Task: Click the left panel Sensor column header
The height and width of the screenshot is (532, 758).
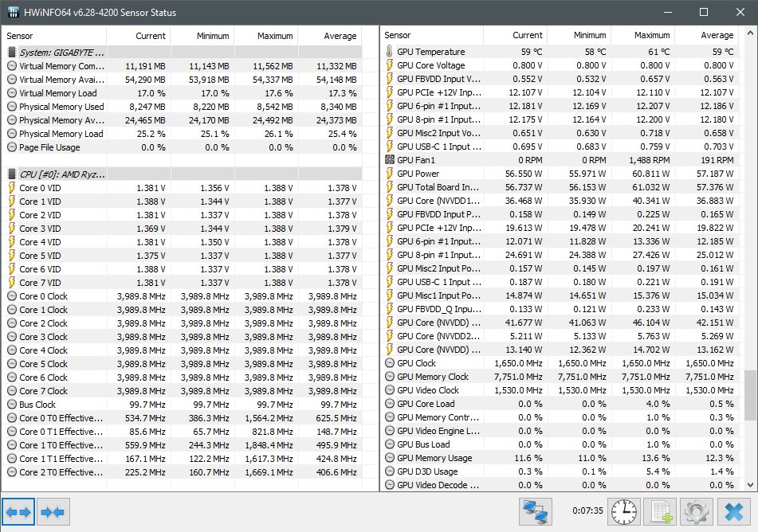Action: (54, 36)
